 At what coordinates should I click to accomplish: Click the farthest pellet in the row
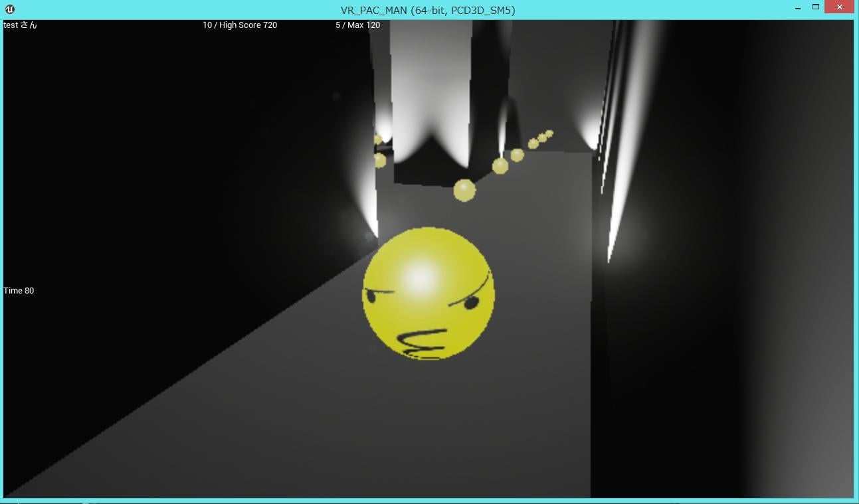pos(549,133)
